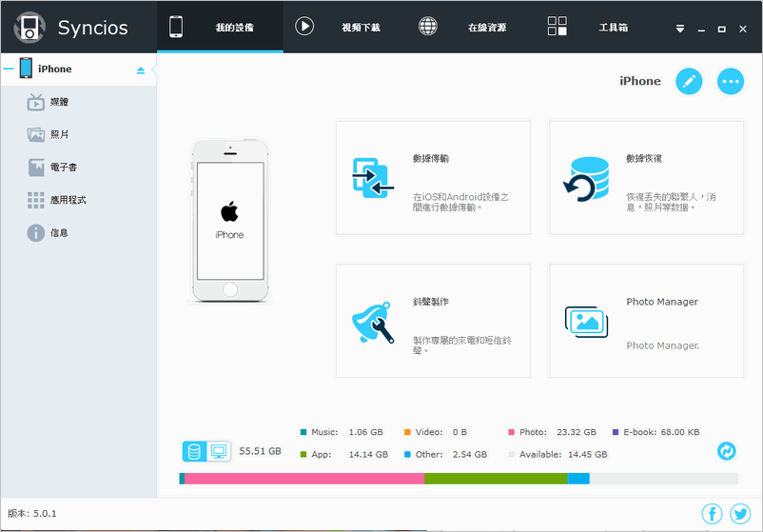Click the info circle icon in sidebar
Screen dimensions: 763x532
pos(35,232)
